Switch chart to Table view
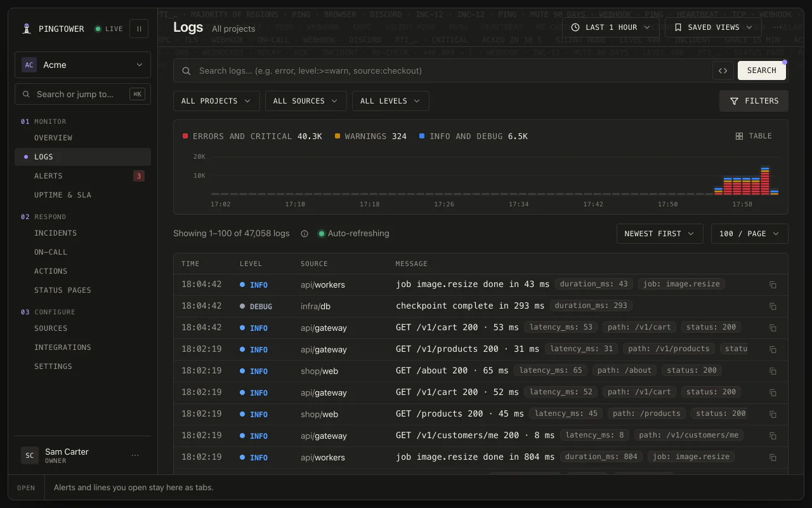 [x=754, y=136]
